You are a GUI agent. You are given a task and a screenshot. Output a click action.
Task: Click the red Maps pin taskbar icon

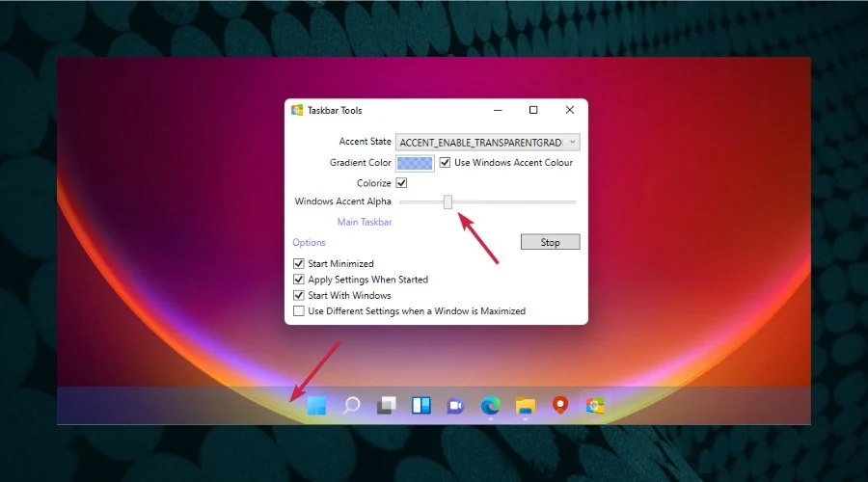[x=560, y=405]
